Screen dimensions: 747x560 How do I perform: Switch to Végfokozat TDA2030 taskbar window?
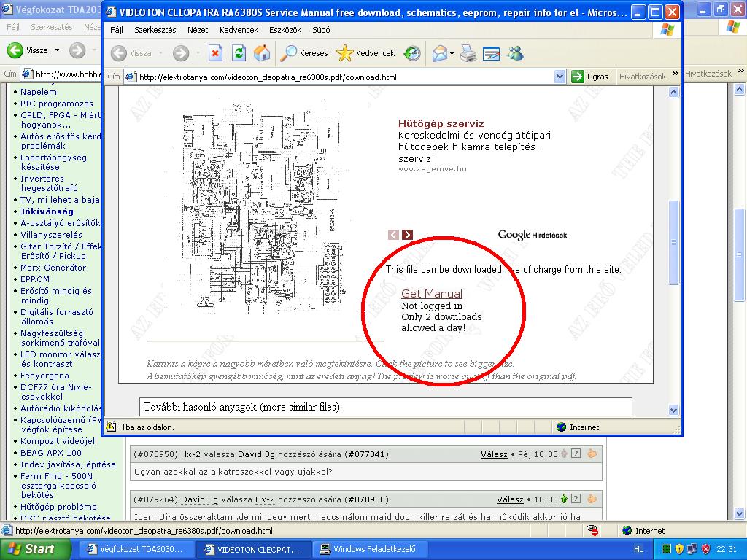136,549
